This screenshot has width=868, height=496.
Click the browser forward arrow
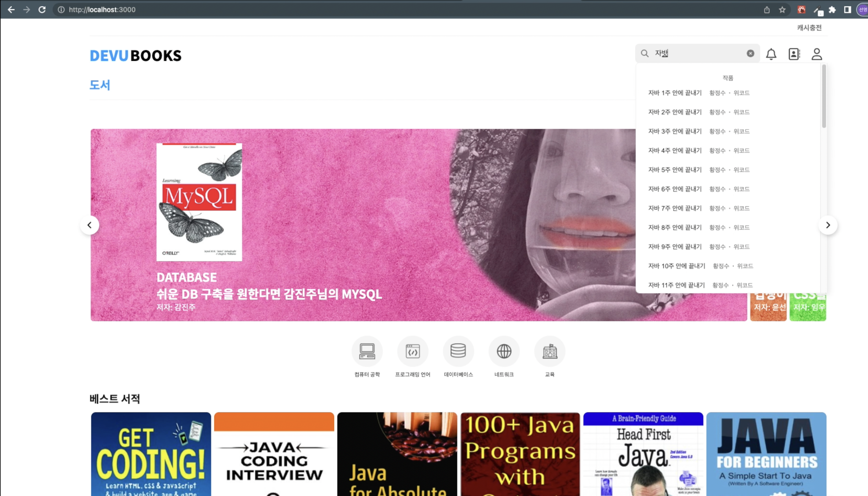tap(26, 10)
